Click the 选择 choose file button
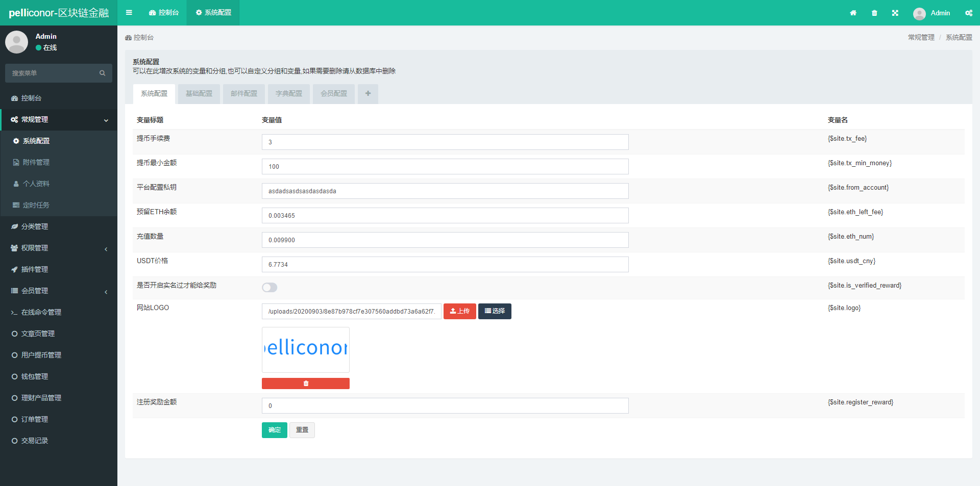The height and width of the screenshot is (486, 980). [x=495, y=311]
